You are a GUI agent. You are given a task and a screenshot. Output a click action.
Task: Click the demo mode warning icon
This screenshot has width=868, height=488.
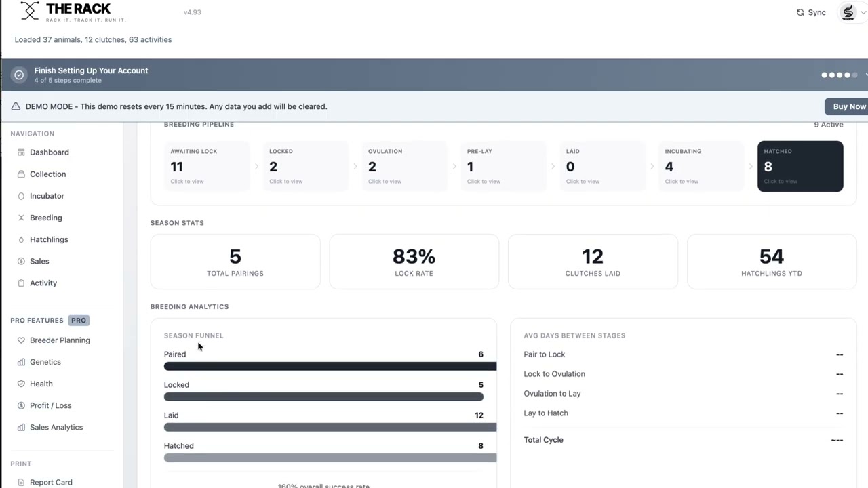pos(16,106)
